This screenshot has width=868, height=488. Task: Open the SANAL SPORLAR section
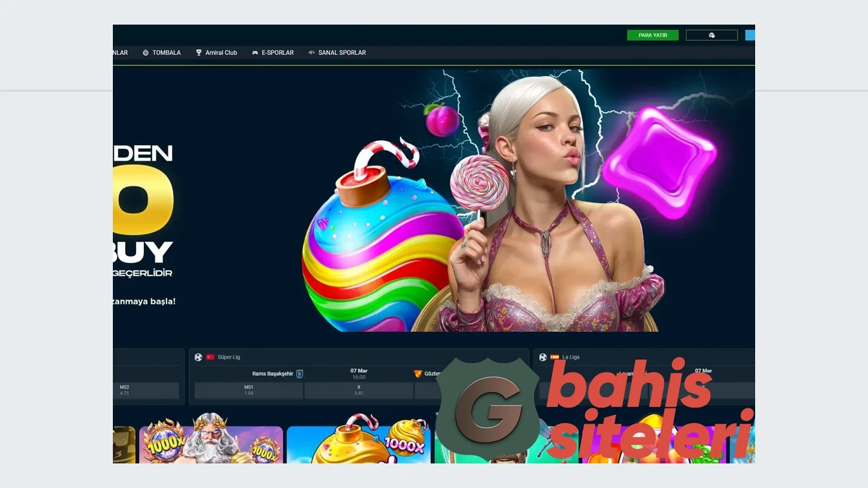tap(341, 53)
